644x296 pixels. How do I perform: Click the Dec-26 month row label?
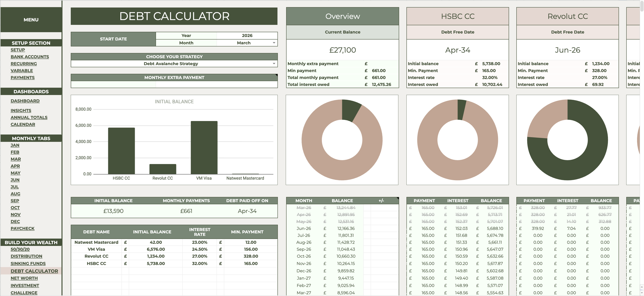point(304,271)
